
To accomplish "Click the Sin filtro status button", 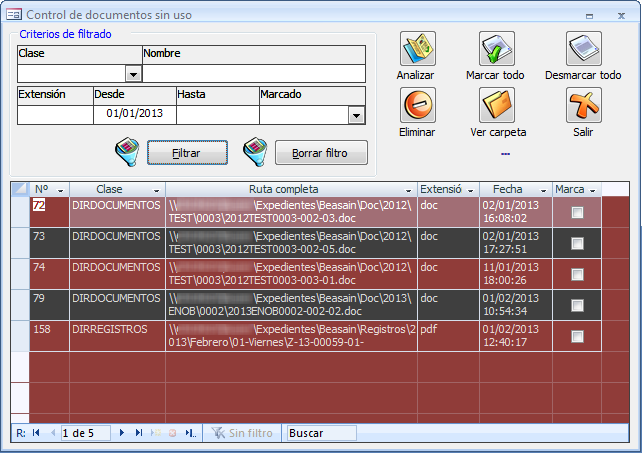I will 242,433.
